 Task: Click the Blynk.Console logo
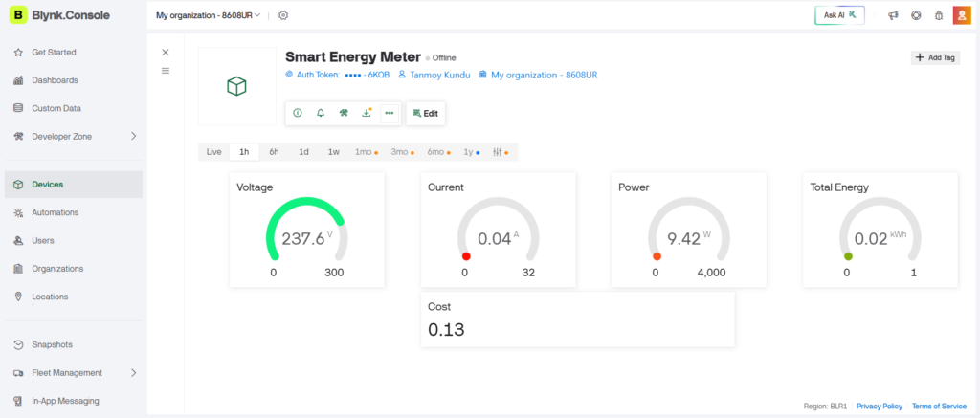coord(59,15)
